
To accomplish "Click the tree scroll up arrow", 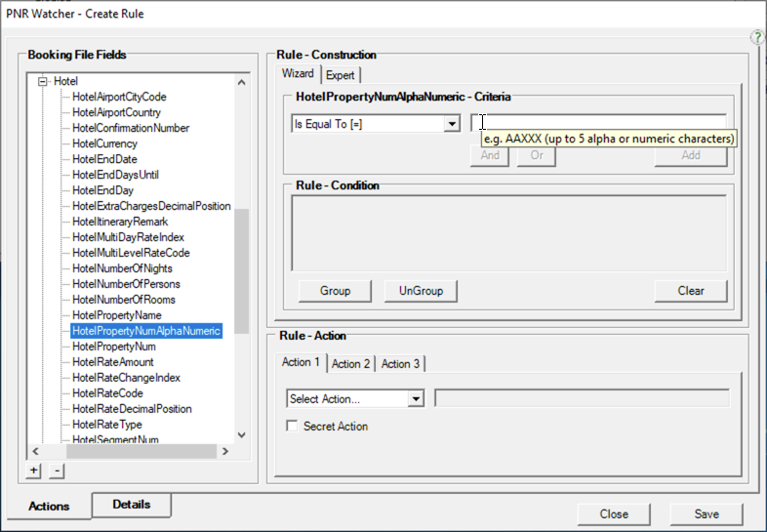I will [x=242, y=82].
